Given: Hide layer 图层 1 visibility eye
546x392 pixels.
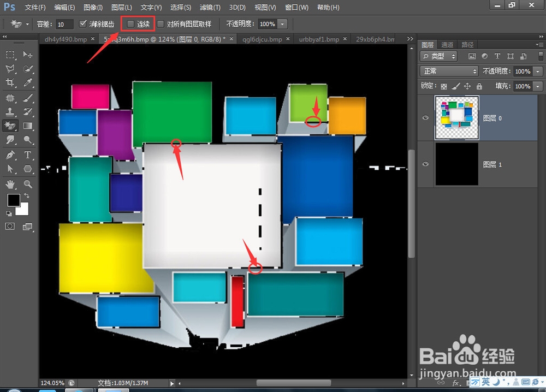Looking at the screenshot, I should tap(425, 164).
